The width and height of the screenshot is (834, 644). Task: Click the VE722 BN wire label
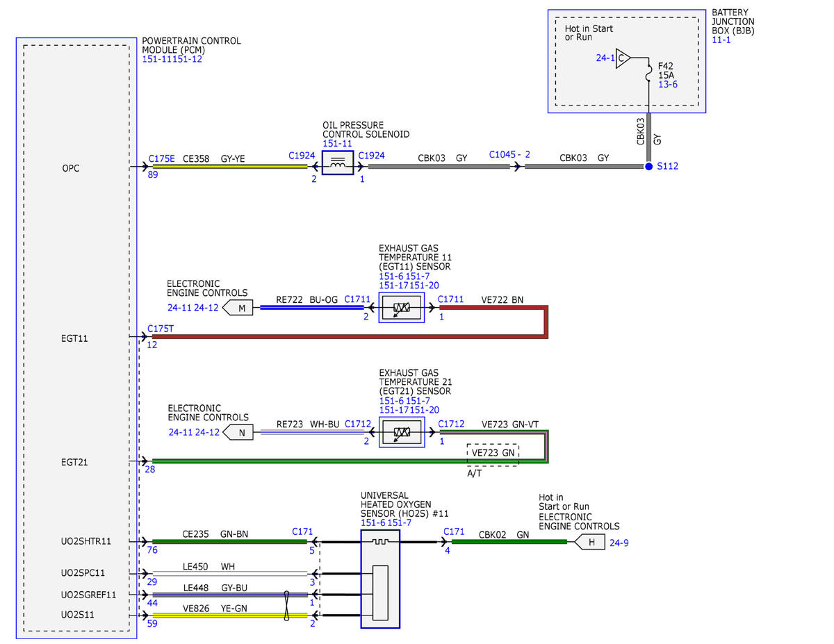pyautogui.click(x=502, y=300)
